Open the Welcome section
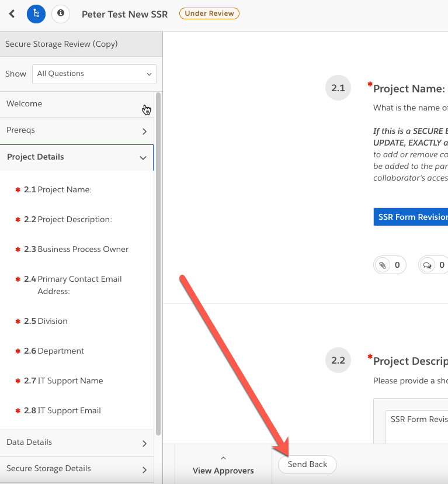 click(x=77, y=104)
